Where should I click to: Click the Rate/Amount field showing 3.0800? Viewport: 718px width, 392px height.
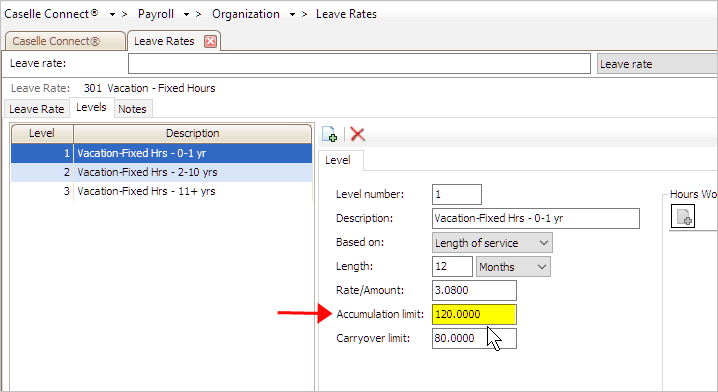click(474, 290)
